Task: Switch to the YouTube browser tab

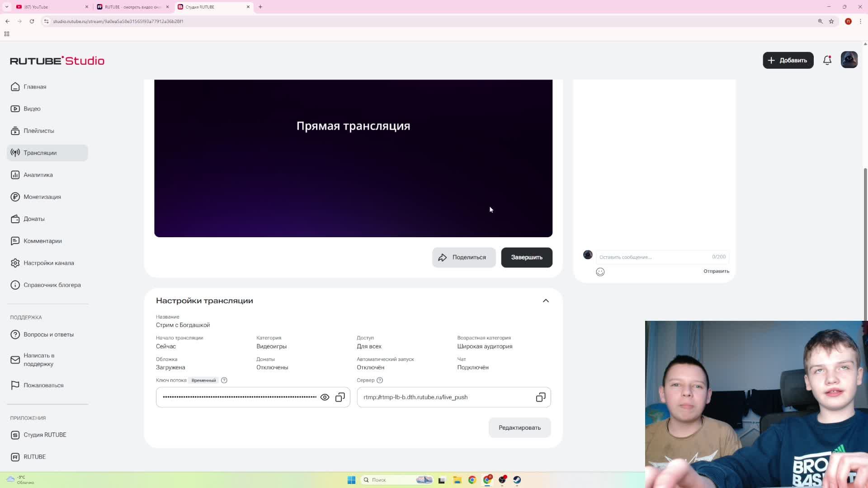Action: (52, 7)
